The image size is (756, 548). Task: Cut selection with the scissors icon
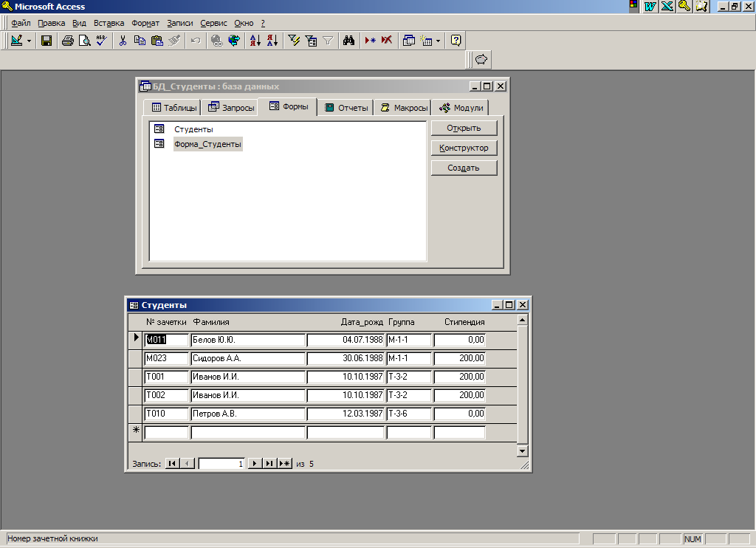click(x=123, y=41)
